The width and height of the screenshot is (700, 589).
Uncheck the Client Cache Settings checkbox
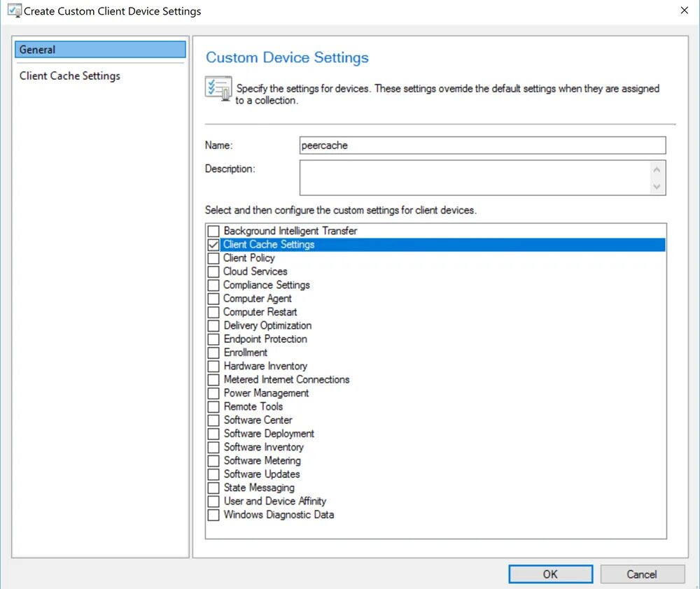pos(213,245)
